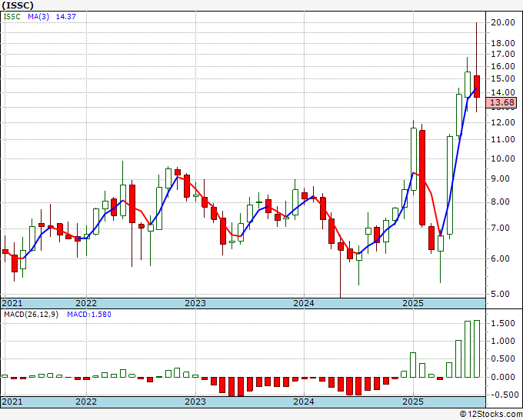Click the MACD(26,12,9) indicator label
The height and width of the screenshot is (420, 523).
click(31, 315)
